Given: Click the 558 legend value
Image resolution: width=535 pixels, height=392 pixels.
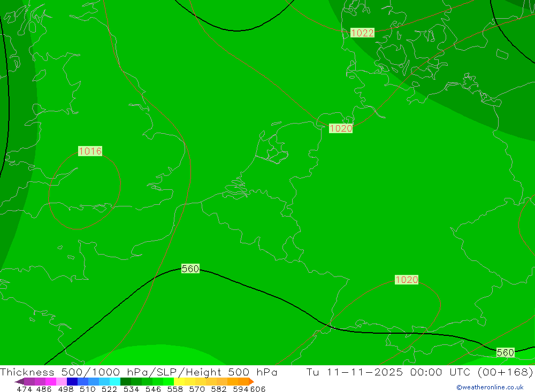Looking at the screenshot, I should [x=175, y=389].
